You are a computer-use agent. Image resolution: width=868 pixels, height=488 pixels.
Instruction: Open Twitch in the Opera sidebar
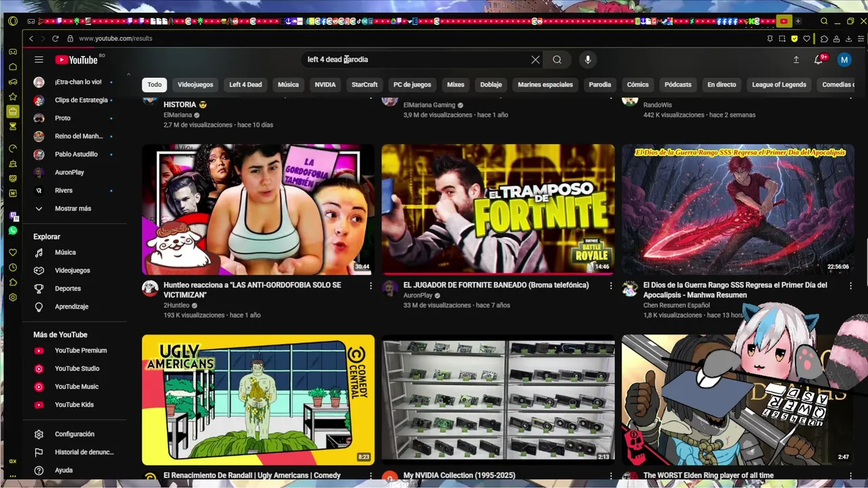13,216
